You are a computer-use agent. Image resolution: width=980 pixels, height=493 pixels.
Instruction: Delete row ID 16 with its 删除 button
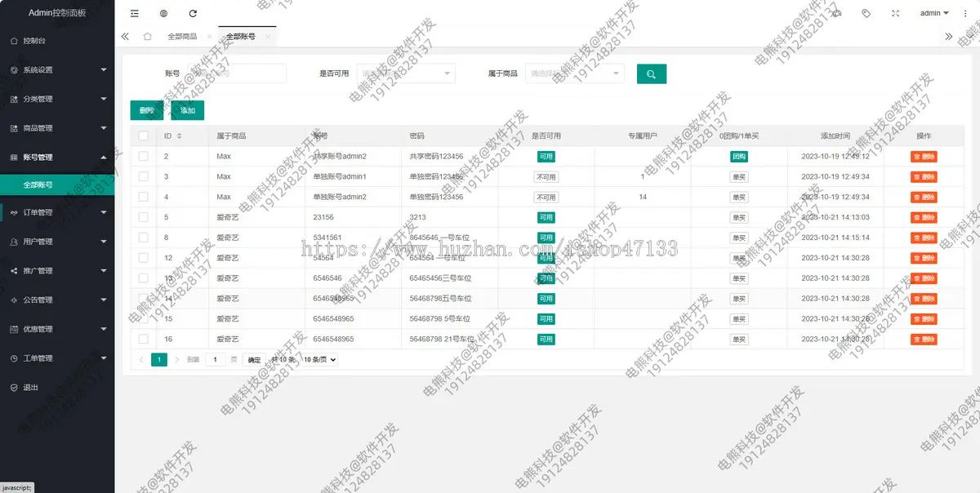point(924,339)
